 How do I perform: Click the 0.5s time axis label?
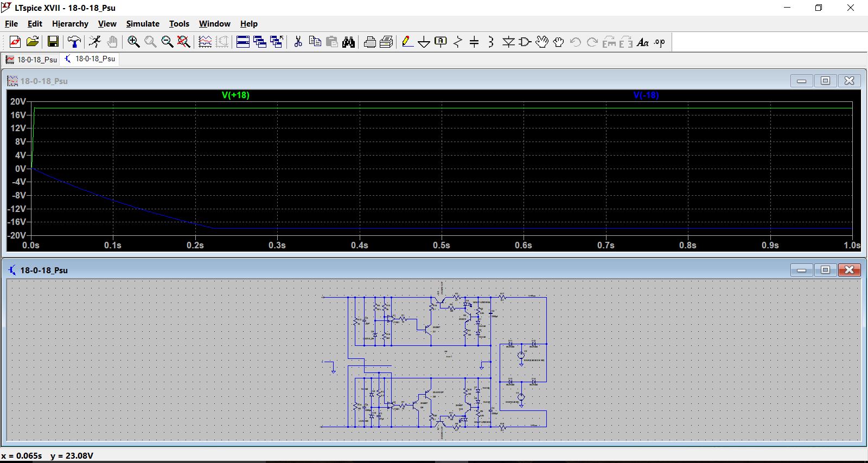[x=441, y=245]
